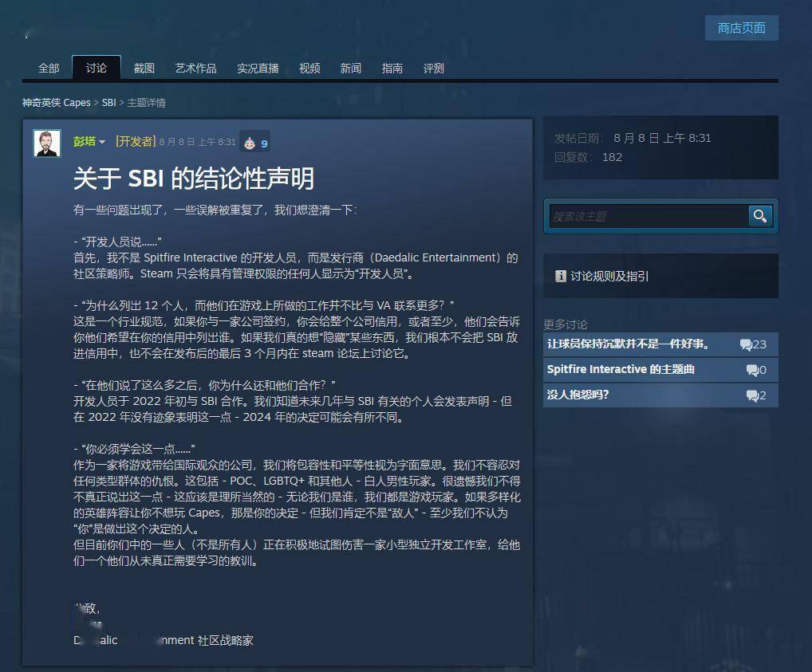The image size is (812, 672).
Task: Follow the 神奇英侠 Capes breadcrumb link
Action: click(56, 103)
